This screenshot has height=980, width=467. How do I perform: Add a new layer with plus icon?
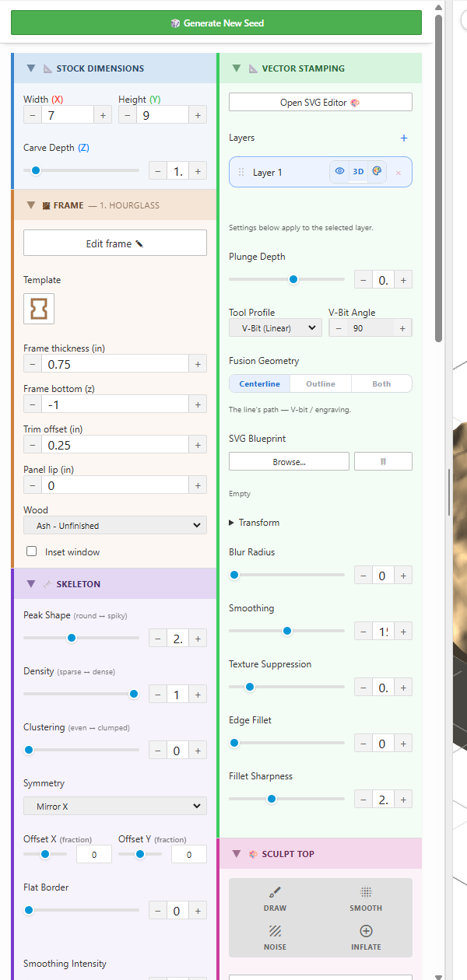(x=404, y=138)
